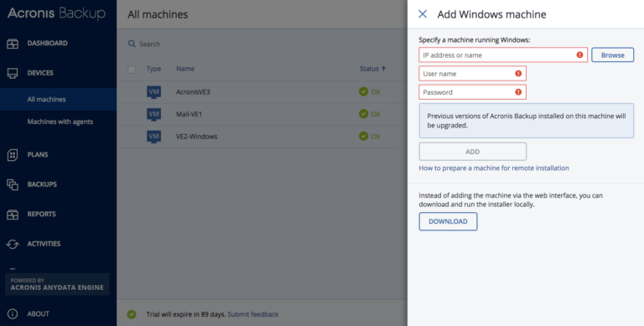This screenshot has height=326, width=644.
Task: Click the VM icon for Mail-VE1
Action: point(153,114)
